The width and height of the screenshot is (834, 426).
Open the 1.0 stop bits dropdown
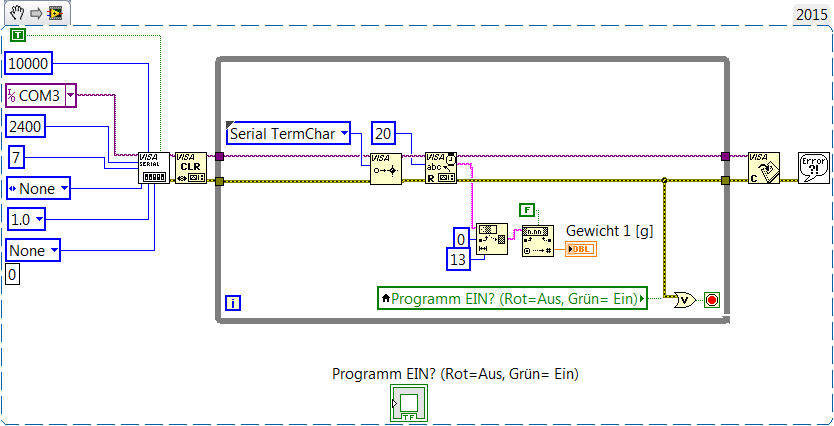click(x=26, y=219)
